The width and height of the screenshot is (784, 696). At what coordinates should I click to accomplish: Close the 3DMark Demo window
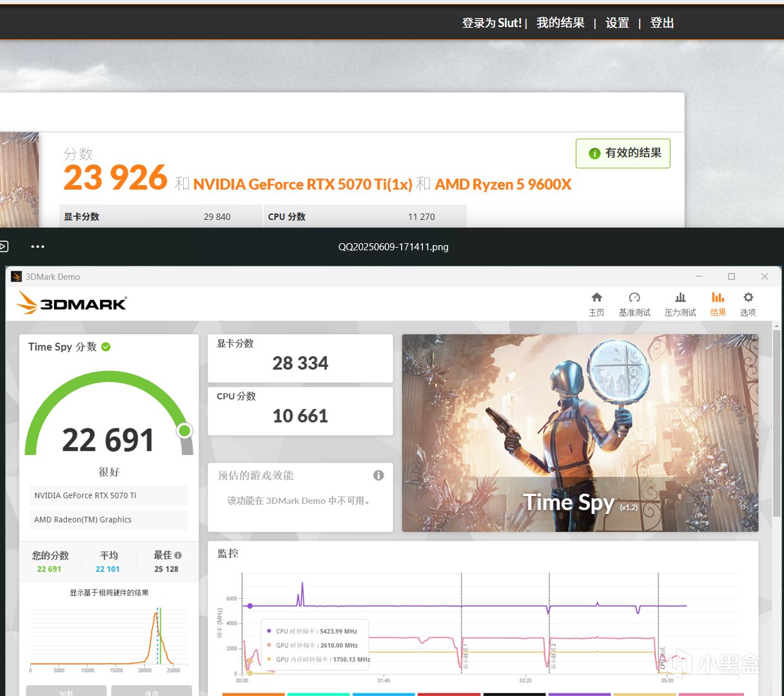tap(764, 277)
